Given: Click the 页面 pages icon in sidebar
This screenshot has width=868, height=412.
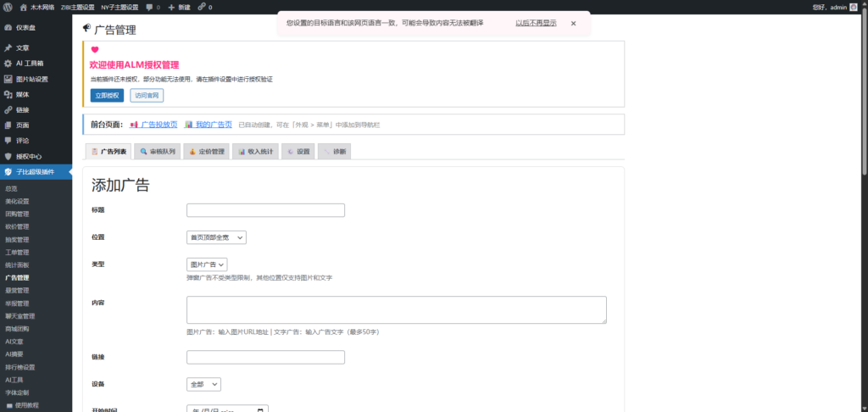Looking at the screenshot, I should tap(8, 125).
